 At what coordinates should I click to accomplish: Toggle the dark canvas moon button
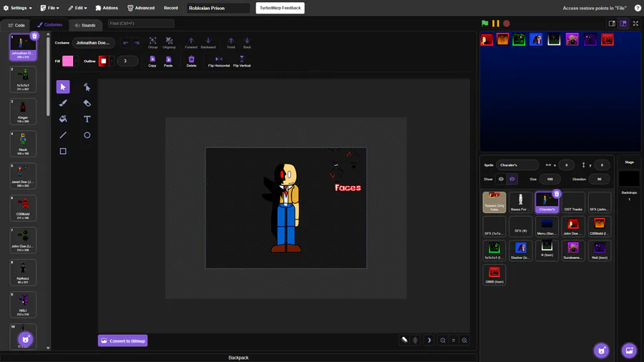429,341
